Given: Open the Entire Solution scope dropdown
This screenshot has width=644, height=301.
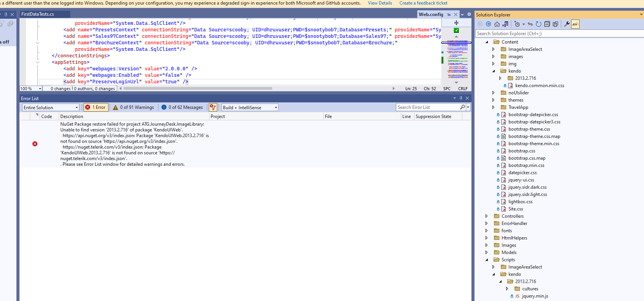Looking at the screenshot, I should (50, 108).
